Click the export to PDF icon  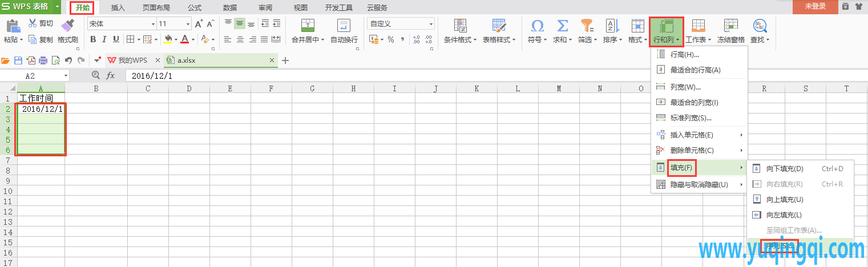(31, 60)
